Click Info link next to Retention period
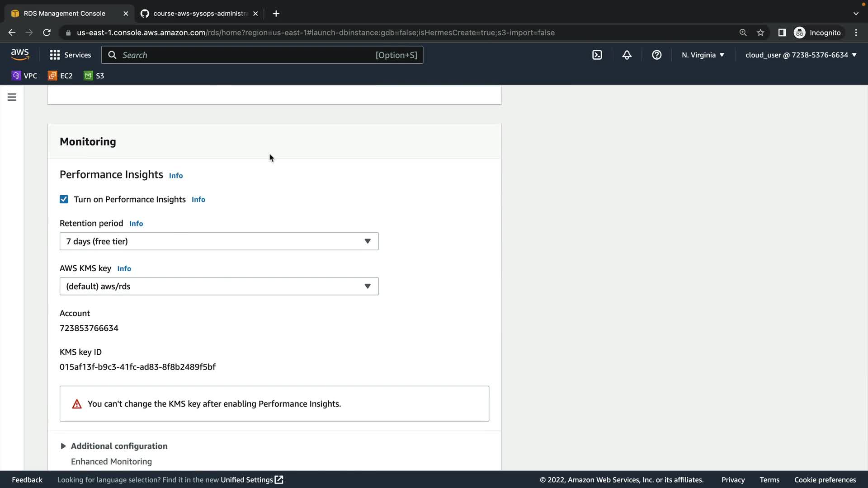This screenshot has height=488, width=868. [136, 224]
